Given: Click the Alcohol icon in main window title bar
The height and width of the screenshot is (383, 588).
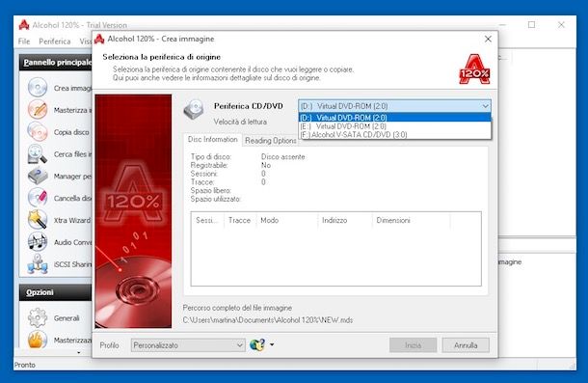Looking at the screenshot, I should (x=24, y=25).
